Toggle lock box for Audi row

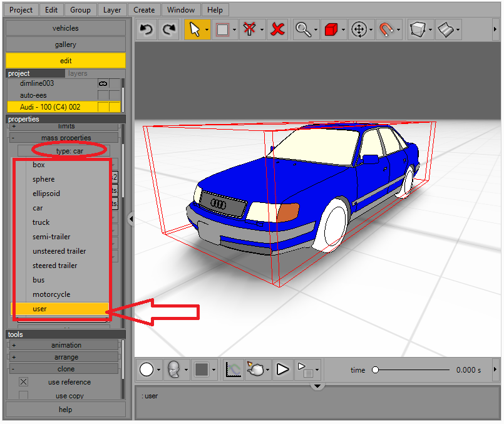115,107
